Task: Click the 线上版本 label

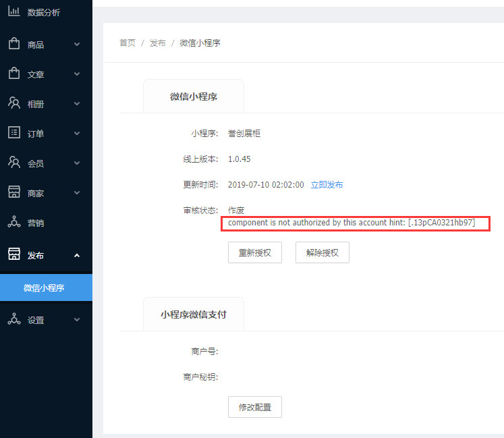Action: (x=200, y=159)
